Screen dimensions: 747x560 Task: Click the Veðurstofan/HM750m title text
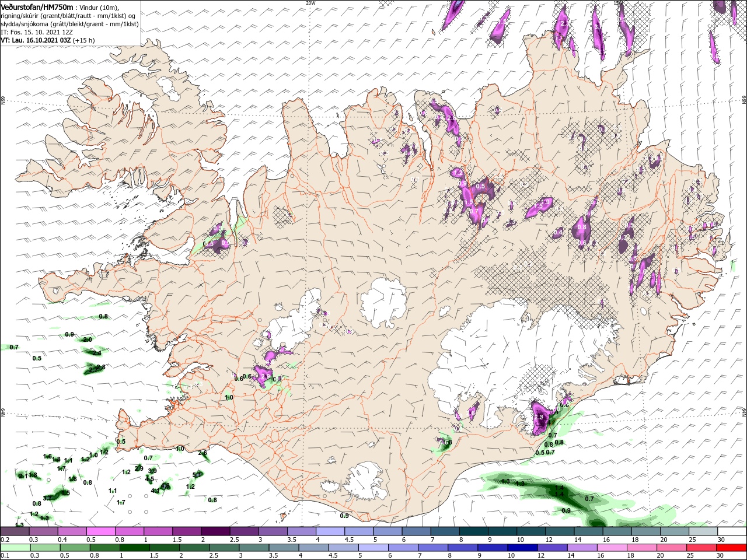[x=37, y=6]
